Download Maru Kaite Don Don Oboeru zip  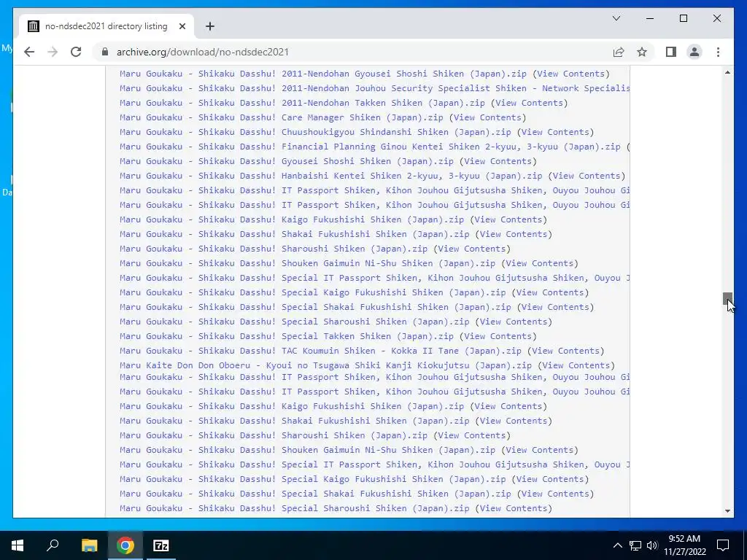click(326, 365)
